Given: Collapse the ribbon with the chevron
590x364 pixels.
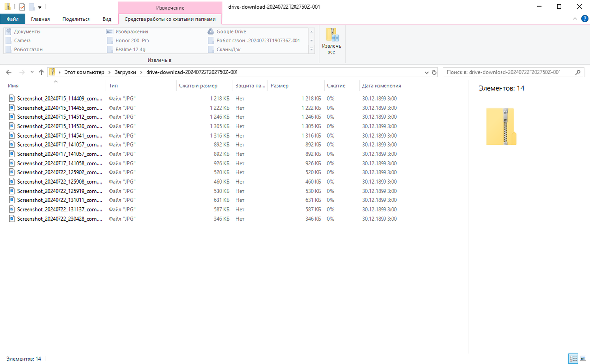Looking at the screenshot, I should [576, 19].
